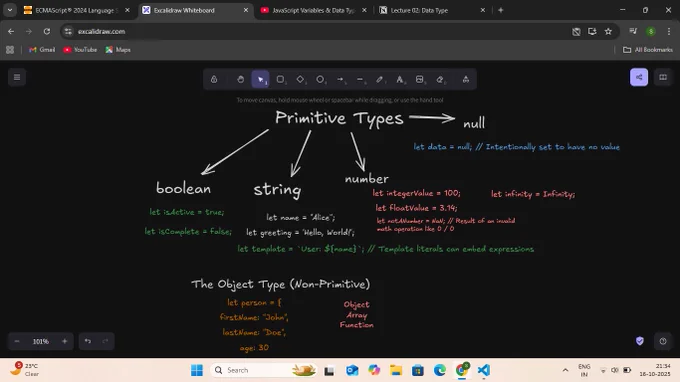Click the encryption shield icon

[x=640, y=341]
